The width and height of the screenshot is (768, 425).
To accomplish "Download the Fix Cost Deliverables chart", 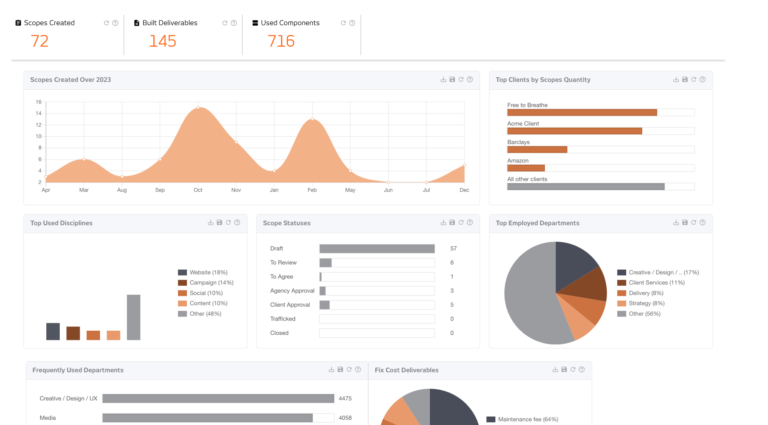I will [x=555, y=370].
